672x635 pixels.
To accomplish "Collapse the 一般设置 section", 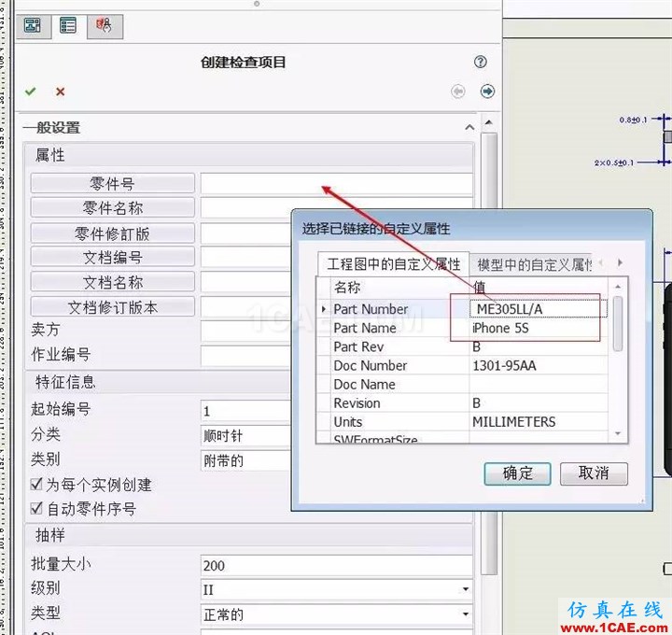I will tap(469, 127).
